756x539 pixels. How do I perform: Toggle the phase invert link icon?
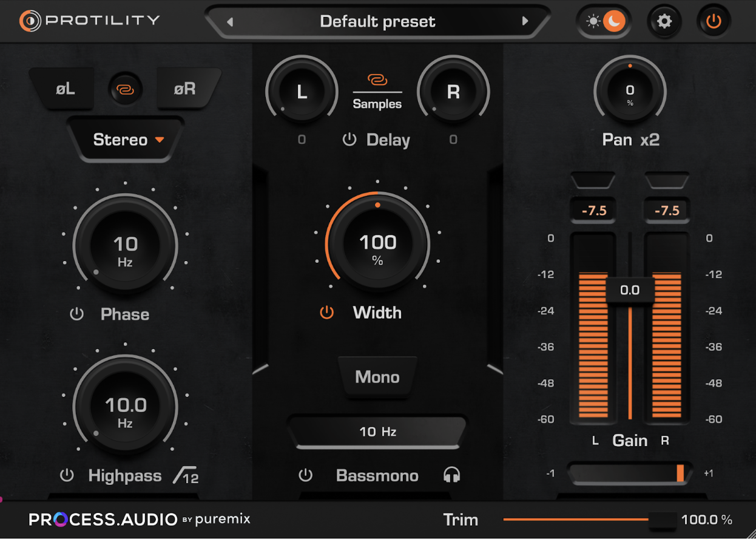tap(126, 89)
